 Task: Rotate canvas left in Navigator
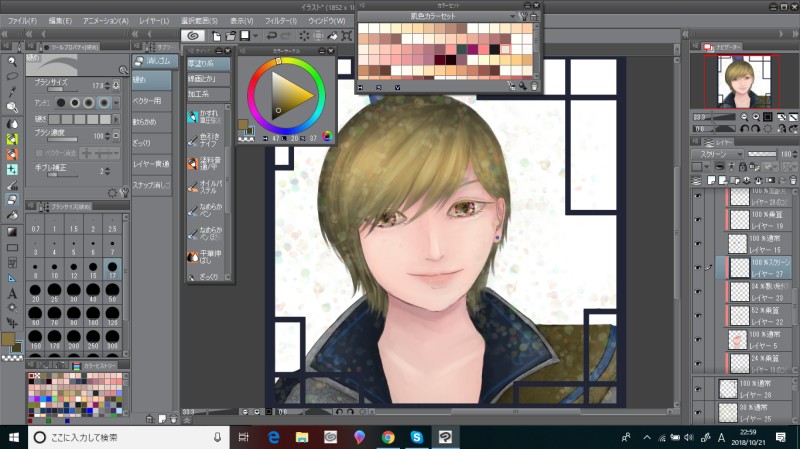click(744, 129)
